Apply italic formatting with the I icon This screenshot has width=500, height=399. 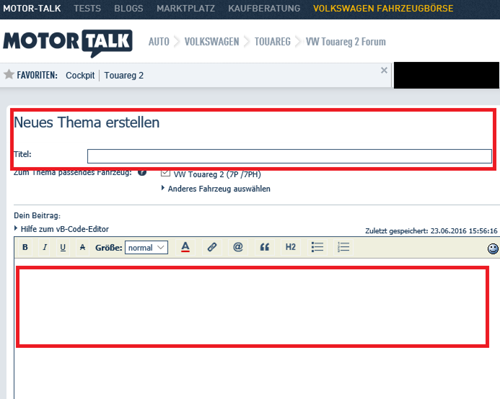[45, 247]
